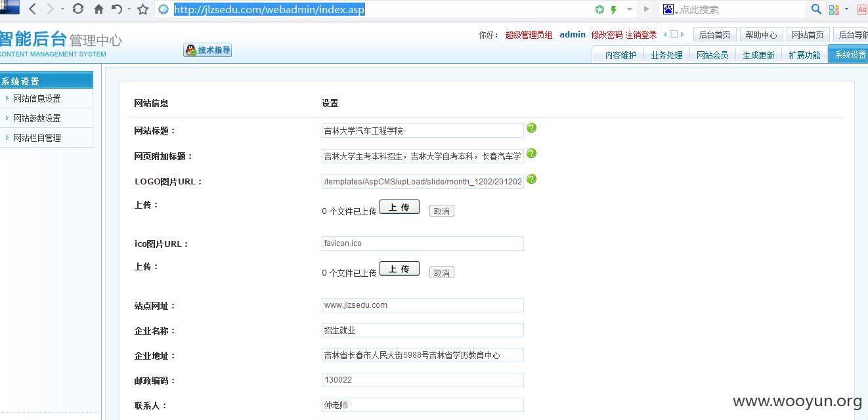Click the undo/restore closed tab icon

click(x=117, y=9)
